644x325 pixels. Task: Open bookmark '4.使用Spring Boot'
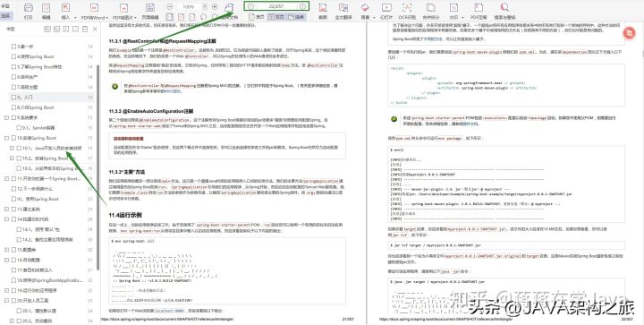pos(35,56)
